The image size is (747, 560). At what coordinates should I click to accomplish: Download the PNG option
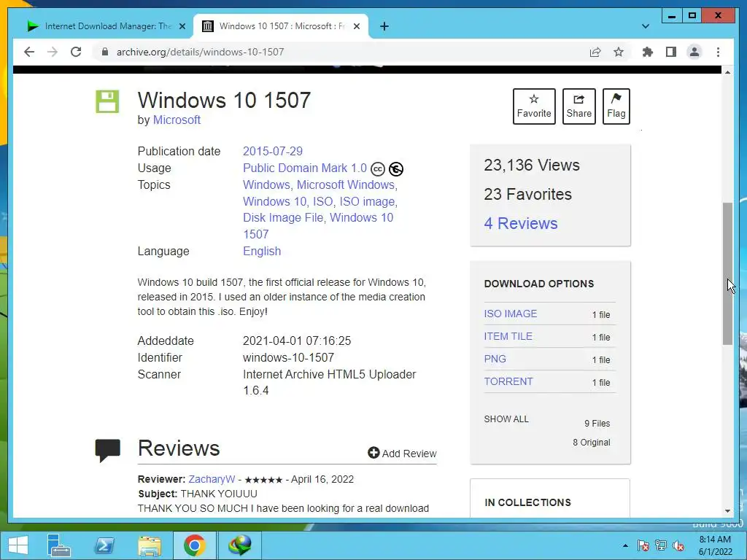[x=495, y=359]
